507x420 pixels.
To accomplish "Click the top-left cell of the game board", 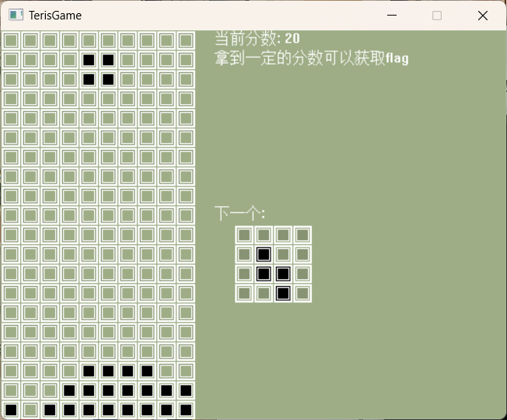I will 11,40.
